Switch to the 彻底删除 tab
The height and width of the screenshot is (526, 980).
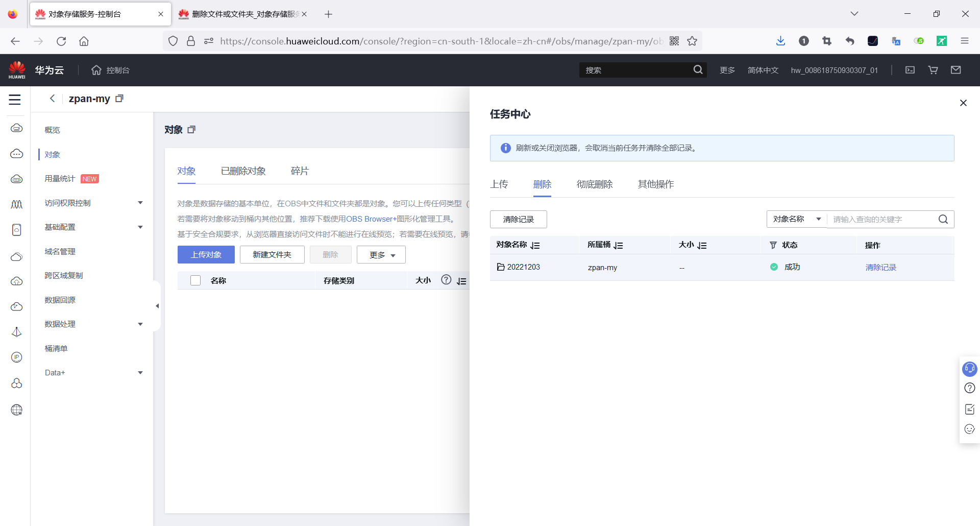coord(595,184)
